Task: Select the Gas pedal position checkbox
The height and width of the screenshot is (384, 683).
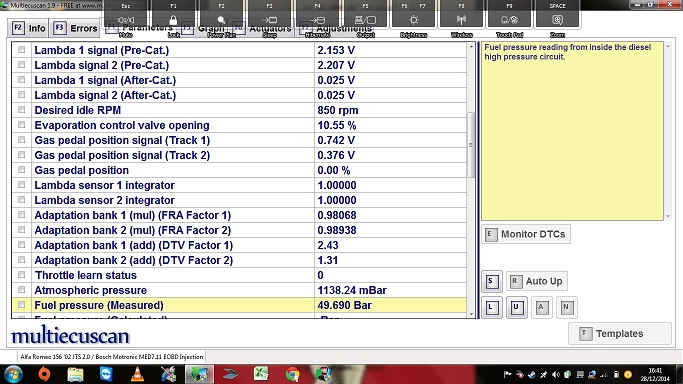Action: click(21, 170)
